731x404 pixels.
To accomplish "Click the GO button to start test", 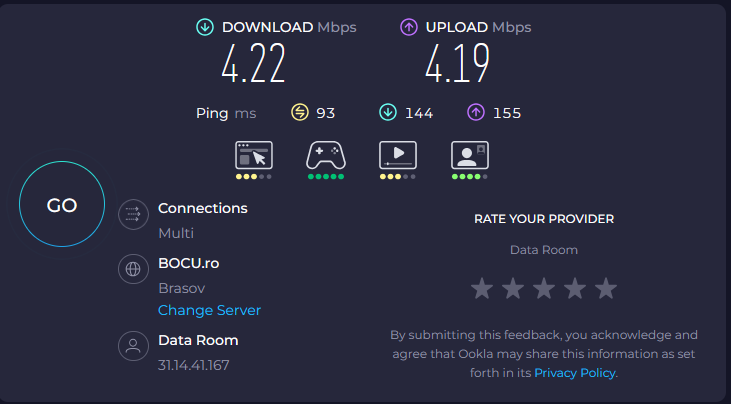I will tap(62, 206).
